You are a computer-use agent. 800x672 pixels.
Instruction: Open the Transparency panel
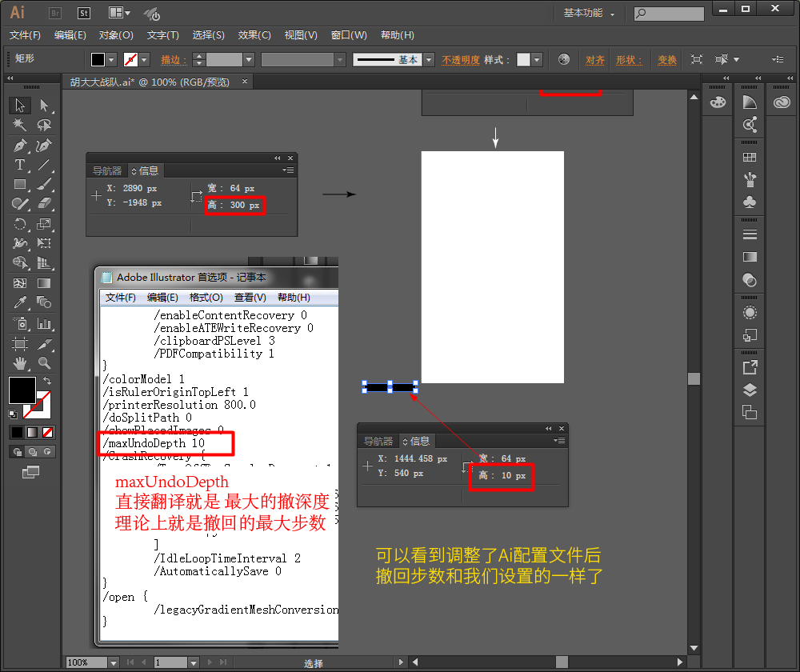(750, 280)
